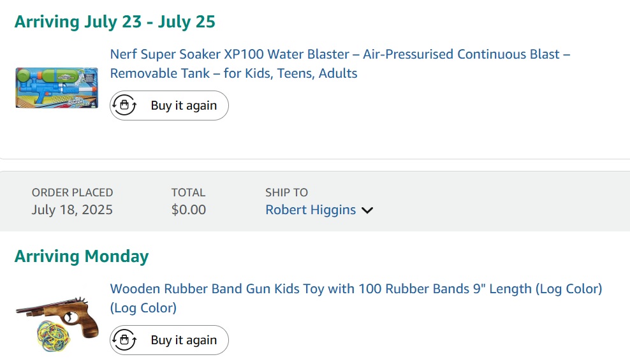630x364 pixels.
Task: Open the Nerf Super Soaker XP100 product link
Action: tap(340, 54)
